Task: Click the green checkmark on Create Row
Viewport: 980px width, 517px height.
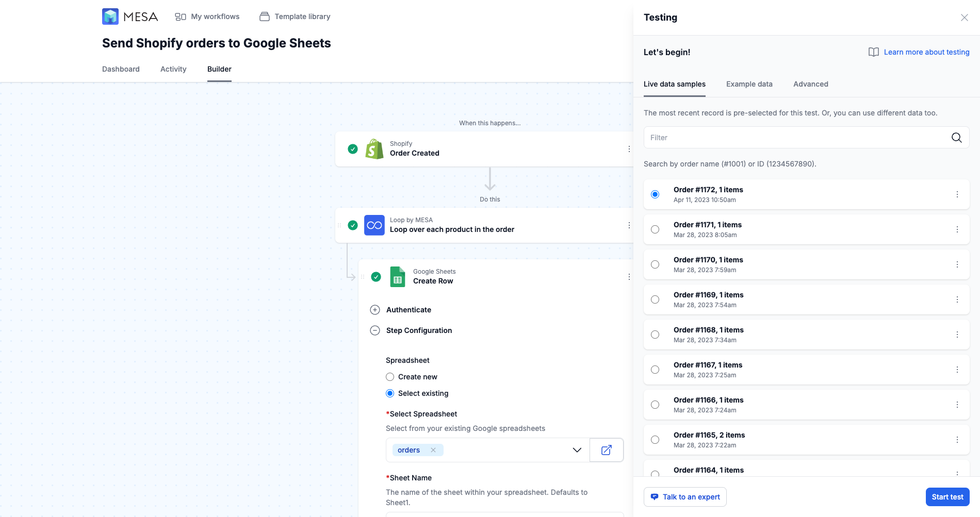Action: [x=376, y=277]
